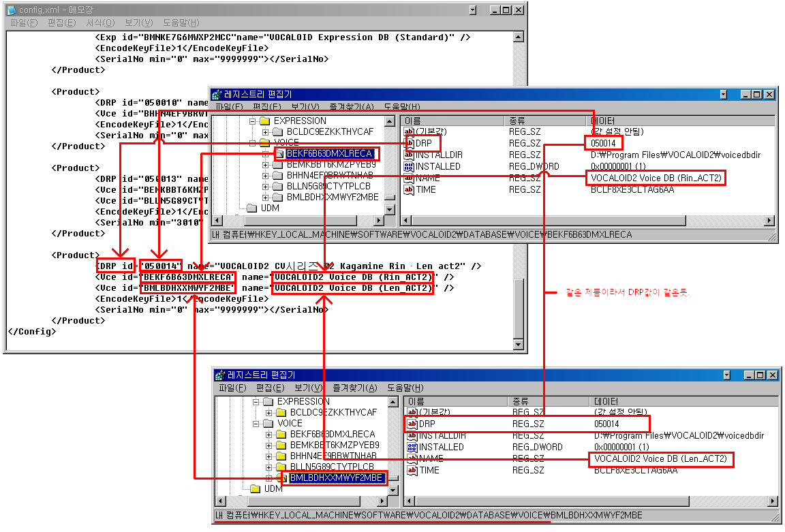The height and width of the screenshot is (532, 785).
Task: Expand the BCLDC9EZKKTHYCAF key in the Rin_ACT2 registry window
Action: tap(266, 131)
